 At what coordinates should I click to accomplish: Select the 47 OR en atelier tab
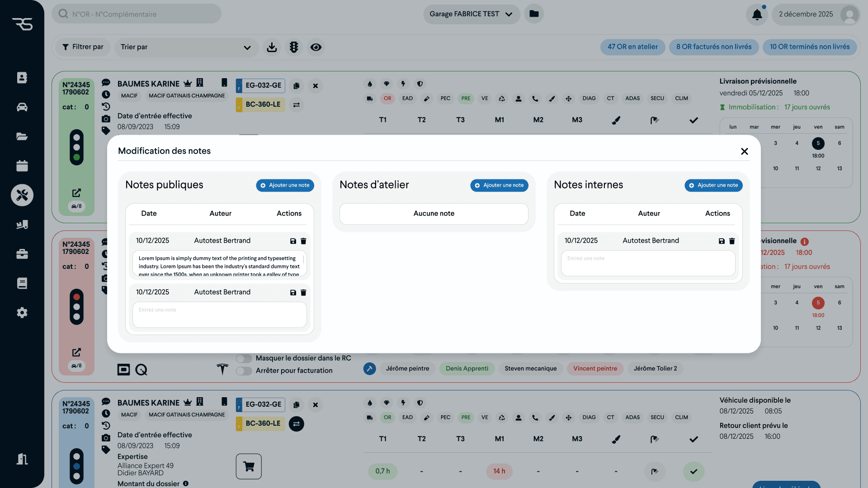[x=632, y=47]
